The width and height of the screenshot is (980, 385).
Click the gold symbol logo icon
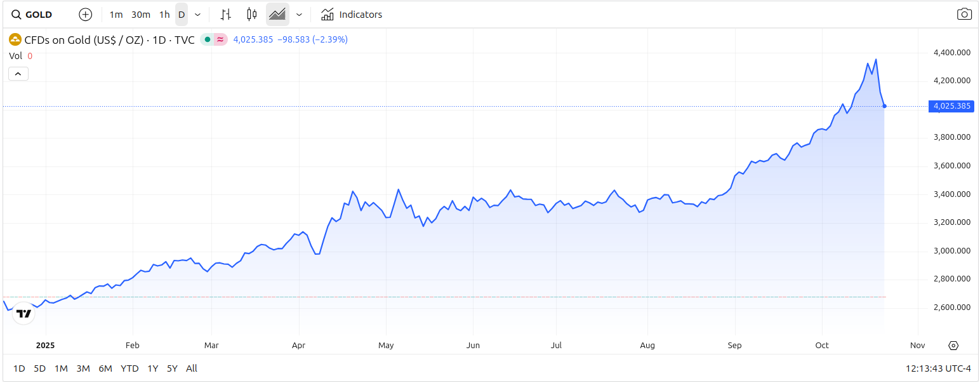(15, 39)
